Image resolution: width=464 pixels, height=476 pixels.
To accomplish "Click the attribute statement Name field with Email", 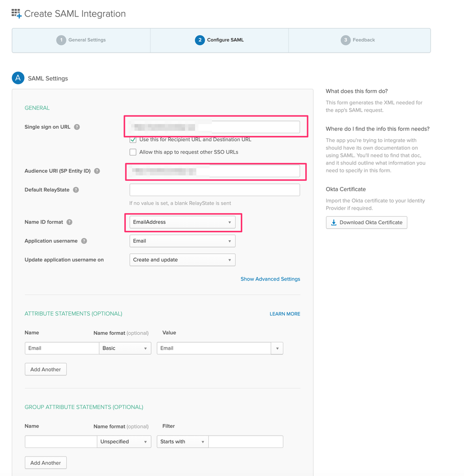I will (62, 348).
